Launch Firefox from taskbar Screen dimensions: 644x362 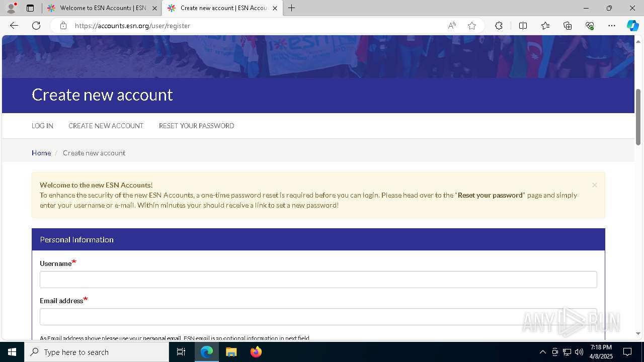click(x=256, y=352)
